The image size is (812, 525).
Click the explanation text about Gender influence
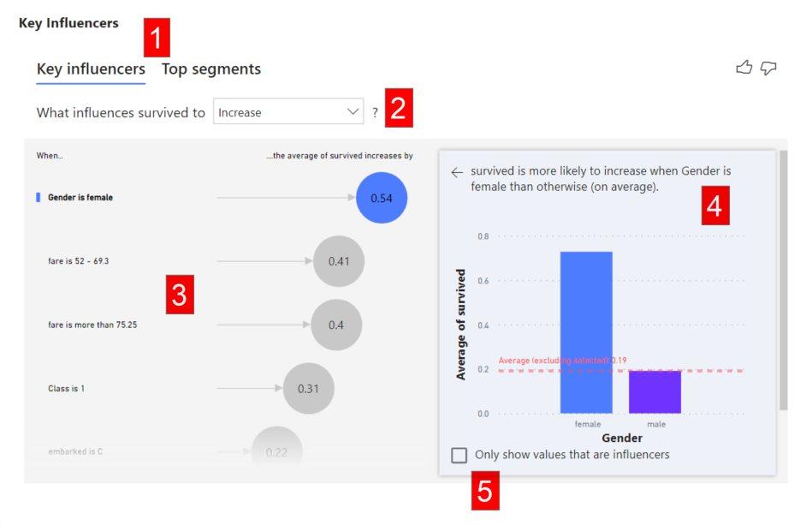pyautogui.click(x=601, y=180)
